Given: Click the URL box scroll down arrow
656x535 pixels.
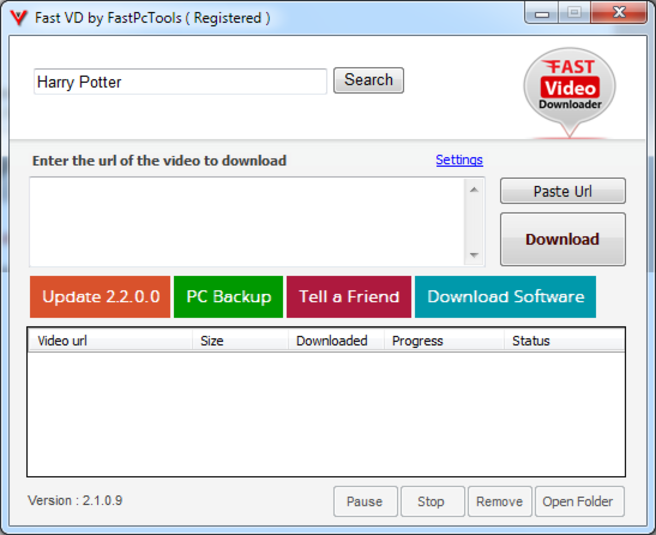Looking at the screenshot, I should tap(474, 255).
